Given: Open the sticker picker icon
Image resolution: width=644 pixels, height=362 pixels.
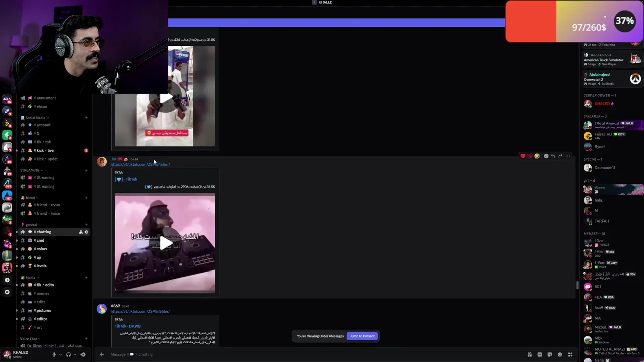Looking at the screenshot, I should (x=550, y=355).
